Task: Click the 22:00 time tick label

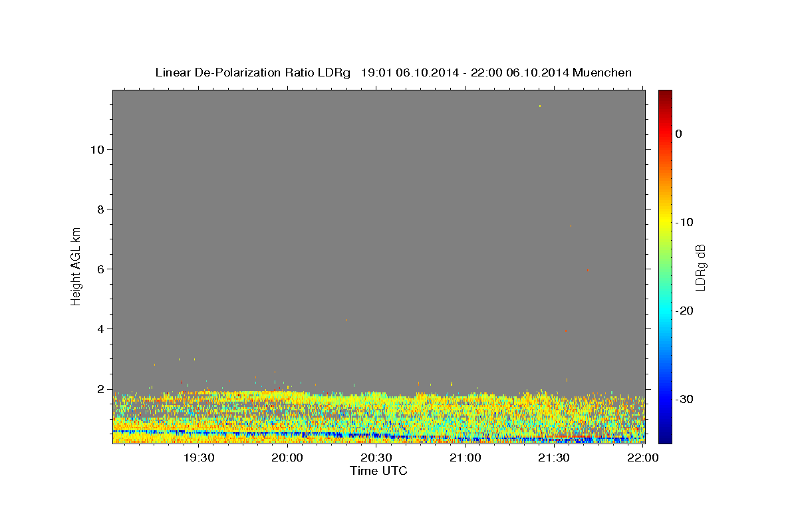Action: (643, 458)
